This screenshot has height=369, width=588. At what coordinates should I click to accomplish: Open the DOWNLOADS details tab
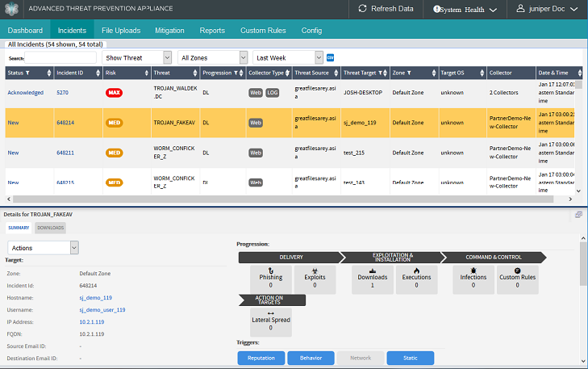(x=51, y=228)
